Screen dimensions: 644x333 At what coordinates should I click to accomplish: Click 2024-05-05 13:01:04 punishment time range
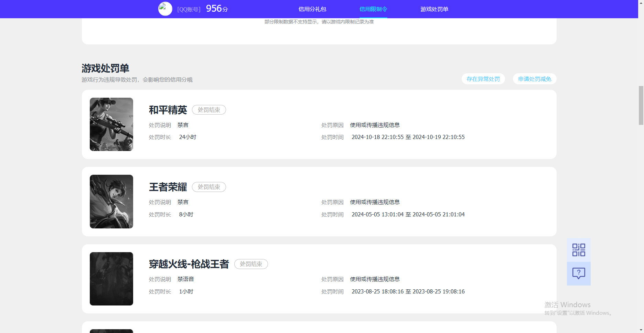coord(408,214)
